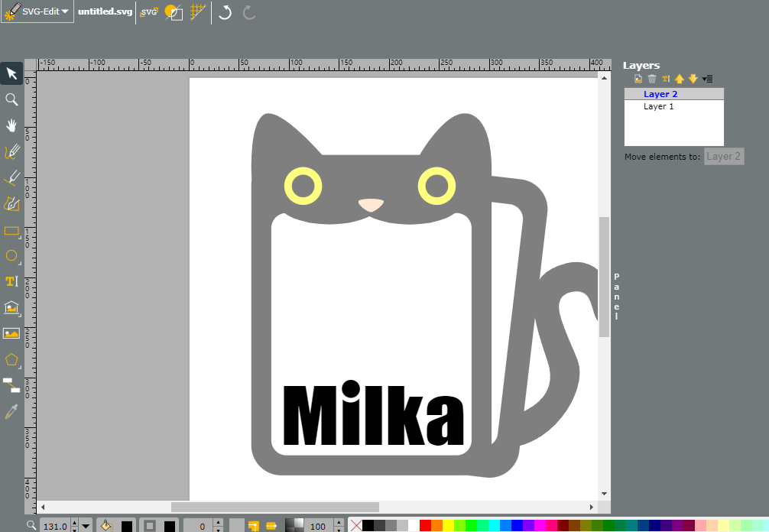The image size is (769, 532).
Task: Delete layer using trash icon
Action: coord(652,79)
